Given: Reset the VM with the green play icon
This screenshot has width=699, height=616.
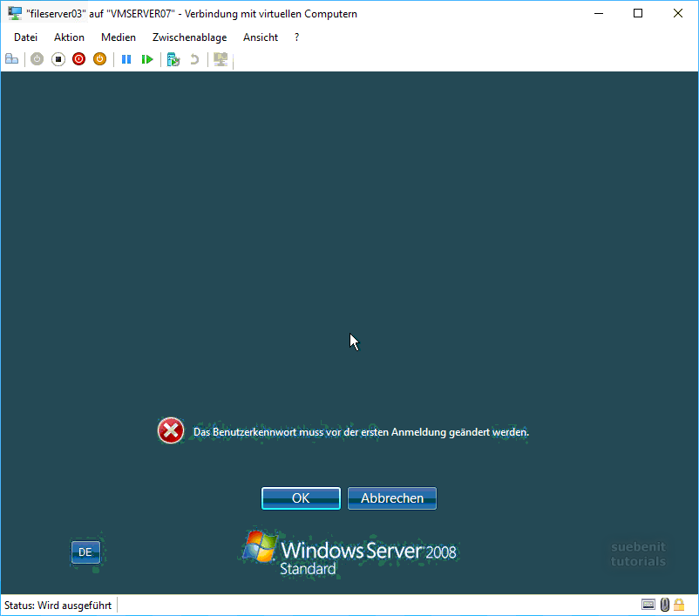Looking at the screenshot, I should 147,59.
